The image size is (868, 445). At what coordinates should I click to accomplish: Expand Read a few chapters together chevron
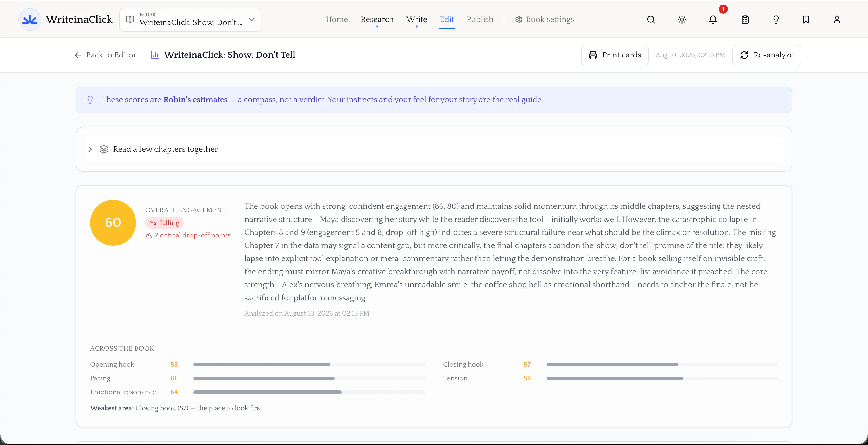(x=90, y=149)
